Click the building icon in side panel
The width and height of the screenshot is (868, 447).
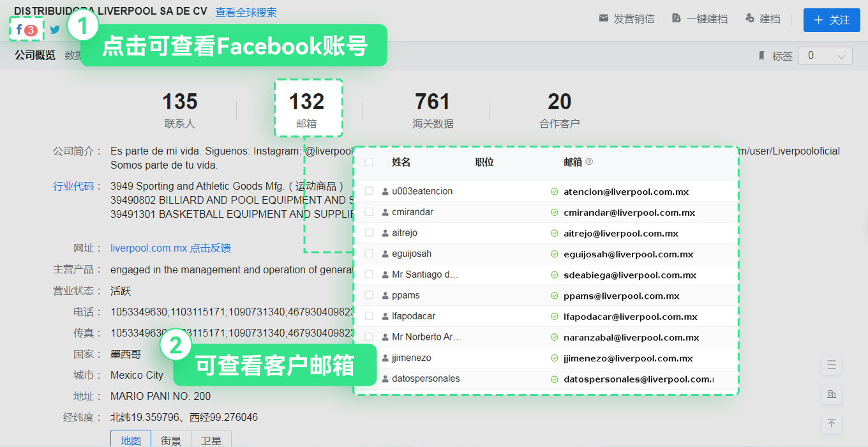832,394
